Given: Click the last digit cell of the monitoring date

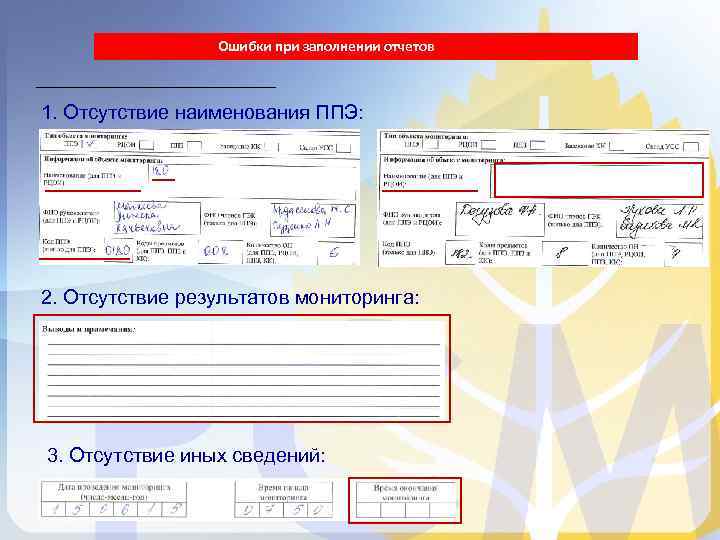Looking at the screenshot, I should 174,509.
